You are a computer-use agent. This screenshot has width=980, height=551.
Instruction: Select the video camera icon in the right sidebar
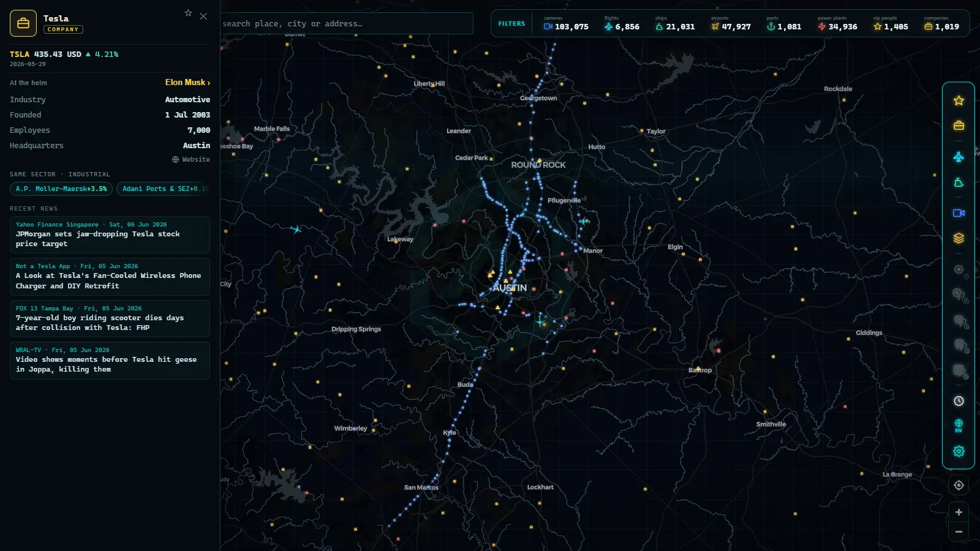click(959, 213)
